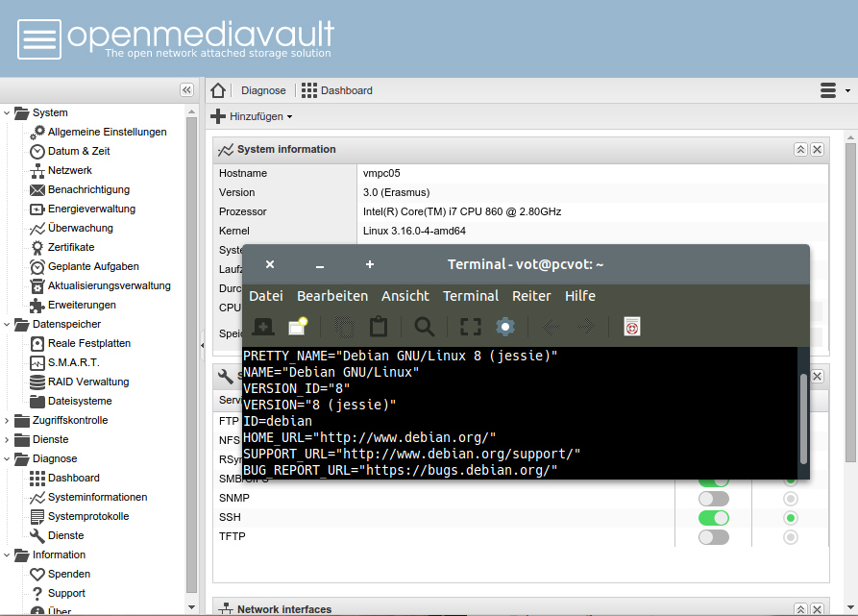Click the Systeminformationen chart icon
Viewport: 858px width, 616px height.
click(x=37, y=497)
